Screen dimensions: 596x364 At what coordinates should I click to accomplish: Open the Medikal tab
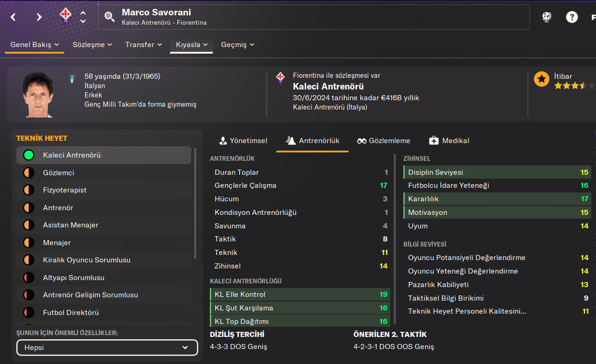[449, 141]
